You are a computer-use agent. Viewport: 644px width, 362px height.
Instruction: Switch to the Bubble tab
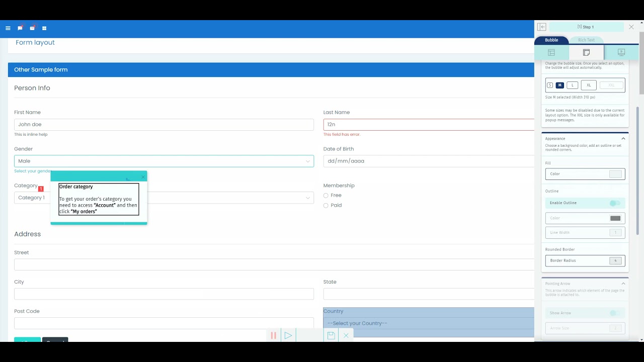pos(551,40)
